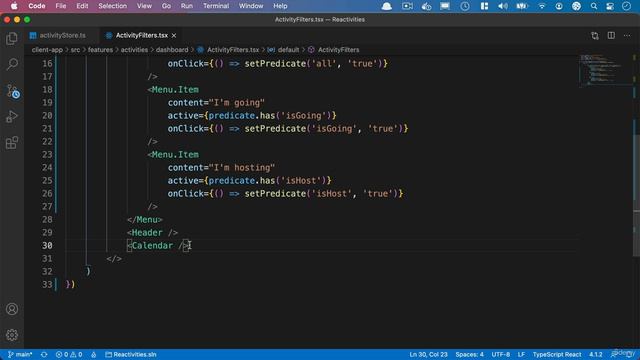Open the Edit menu
The height and width of the screenshot is (360, 640).
pos(82,6)
